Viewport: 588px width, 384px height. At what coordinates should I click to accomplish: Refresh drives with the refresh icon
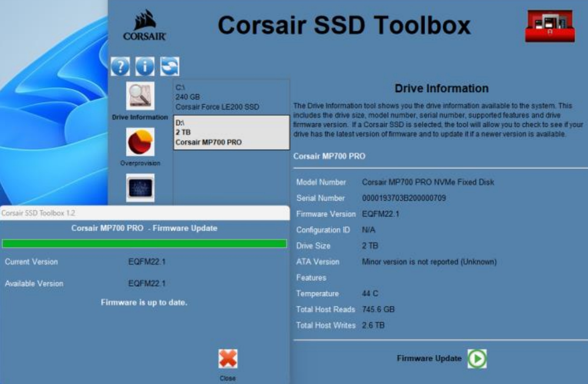(169, 66)
